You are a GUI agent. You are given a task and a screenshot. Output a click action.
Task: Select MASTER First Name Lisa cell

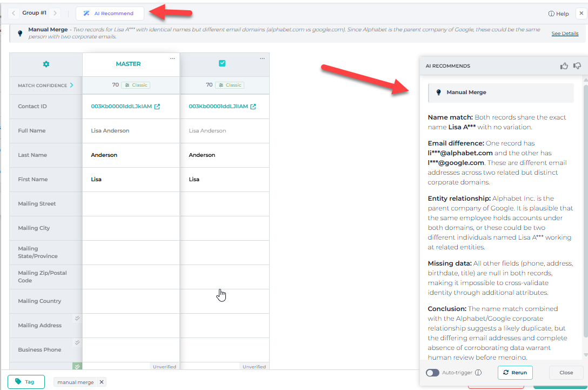point(131,180)
